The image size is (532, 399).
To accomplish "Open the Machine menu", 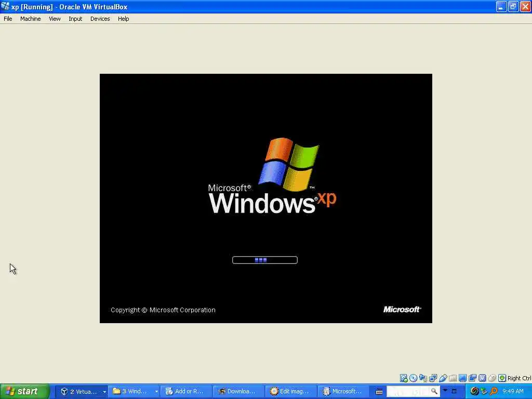I will [30, 19].
